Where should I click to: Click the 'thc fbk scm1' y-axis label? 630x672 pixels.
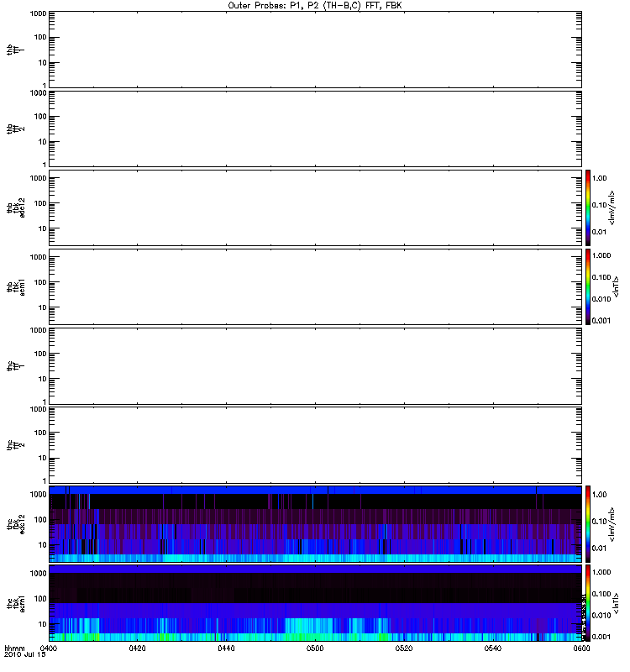(x=16, y=603)
